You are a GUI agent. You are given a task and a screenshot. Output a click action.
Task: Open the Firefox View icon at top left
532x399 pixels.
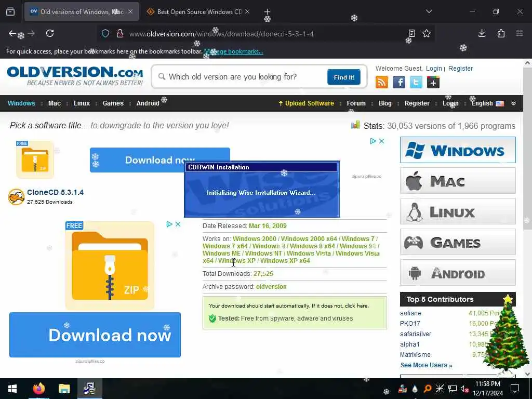pyautogui.click(x=10, y=11)
